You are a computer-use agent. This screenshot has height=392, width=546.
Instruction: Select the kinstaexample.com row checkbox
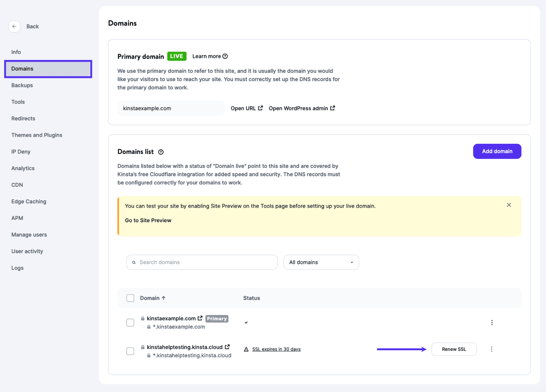pos(130,322)
